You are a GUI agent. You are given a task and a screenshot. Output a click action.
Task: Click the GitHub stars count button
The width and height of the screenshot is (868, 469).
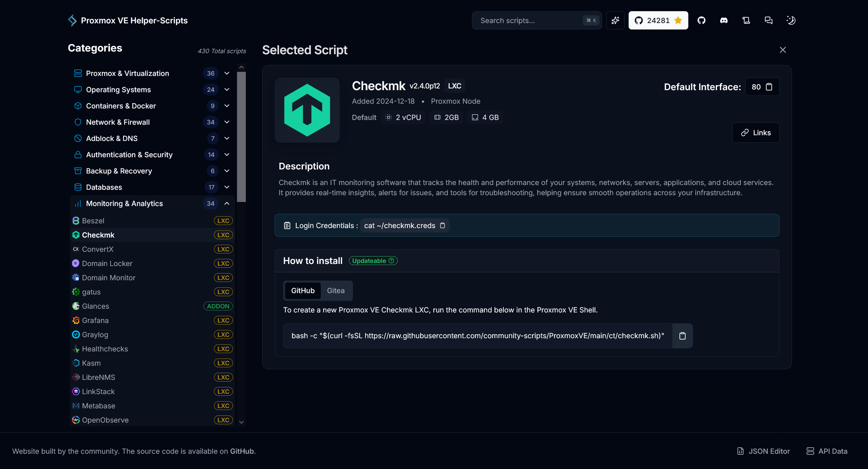[658, 20]
